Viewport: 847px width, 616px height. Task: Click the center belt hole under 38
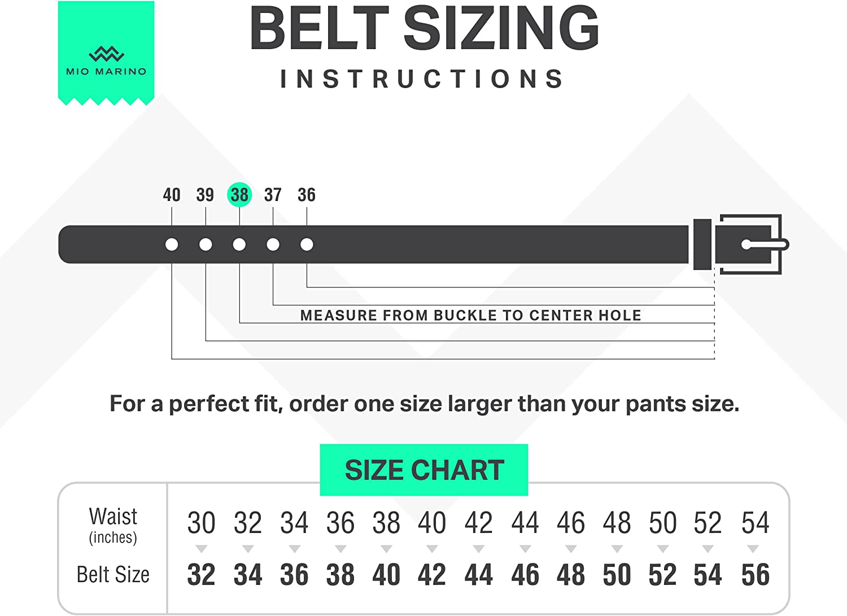click(239, 244)
